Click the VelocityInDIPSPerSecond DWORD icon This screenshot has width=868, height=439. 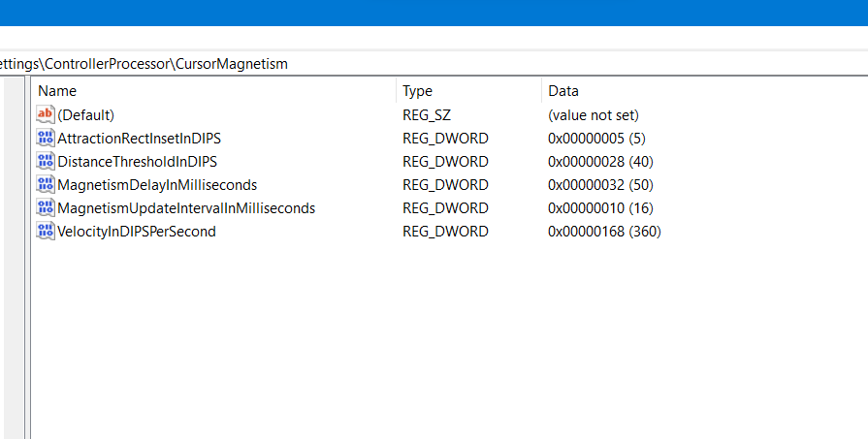46,232
